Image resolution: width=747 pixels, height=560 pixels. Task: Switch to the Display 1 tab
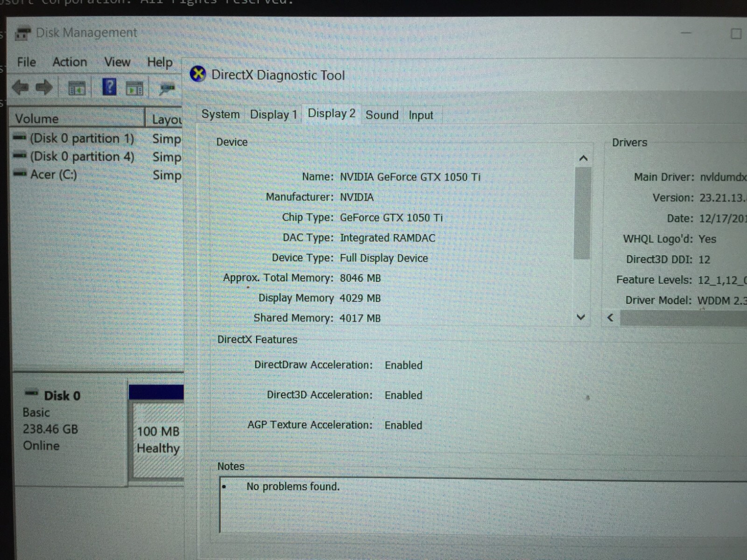click(x=274, y=115)
